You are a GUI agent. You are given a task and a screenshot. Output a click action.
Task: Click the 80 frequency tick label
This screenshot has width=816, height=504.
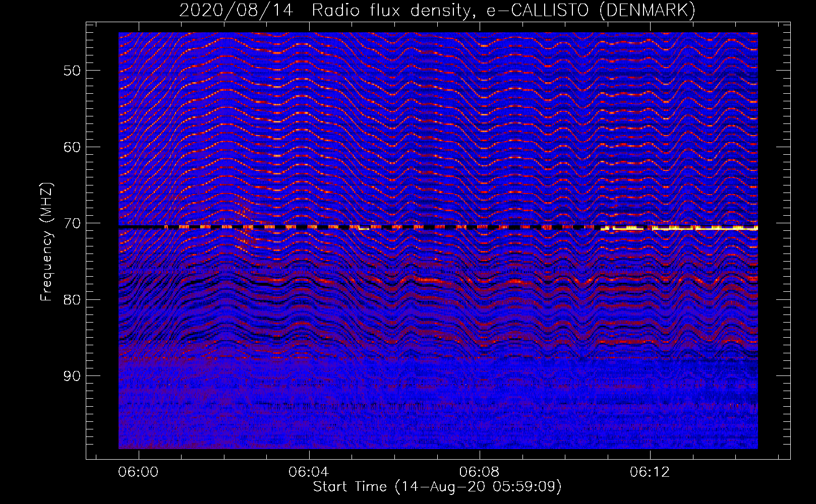tap(72, 300)
